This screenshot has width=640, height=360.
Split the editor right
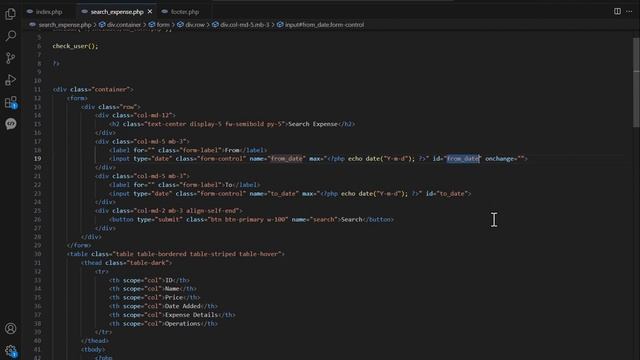(x=617, y=11)
